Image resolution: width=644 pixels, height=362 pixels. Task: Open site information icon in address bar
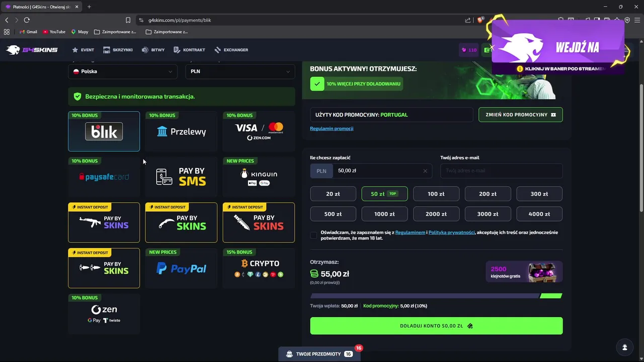141,20
